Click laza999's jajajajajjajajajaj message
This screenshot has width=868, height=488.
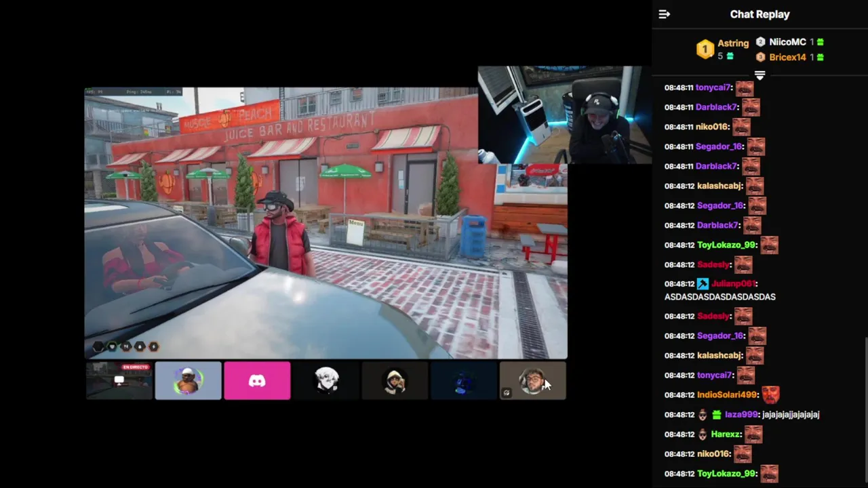[x=791, y=415]
